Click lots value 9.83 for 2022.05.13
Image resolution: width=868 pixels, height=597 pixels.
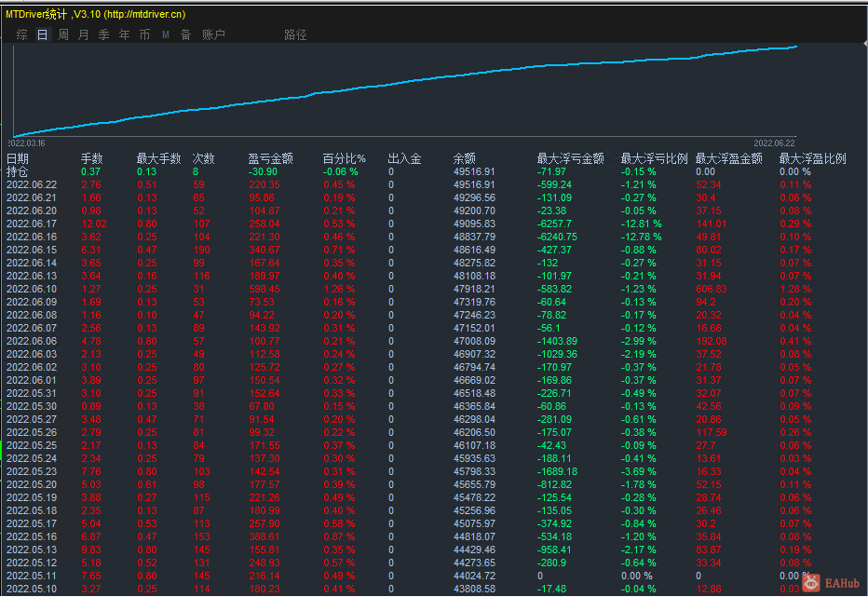click(91, 550)
